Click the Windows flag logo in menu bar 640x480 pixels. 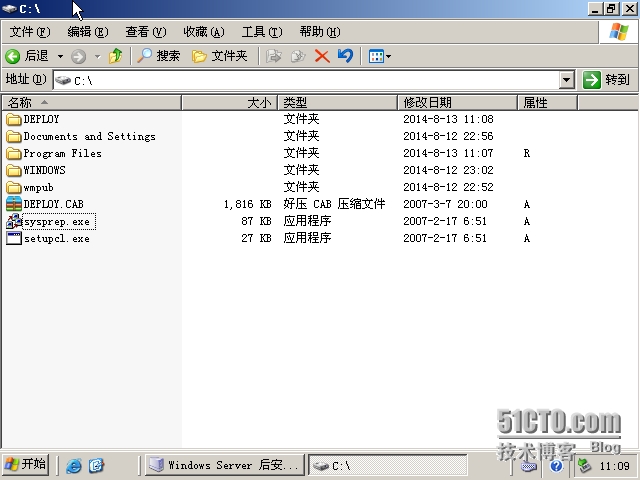(x=619, y=32)
